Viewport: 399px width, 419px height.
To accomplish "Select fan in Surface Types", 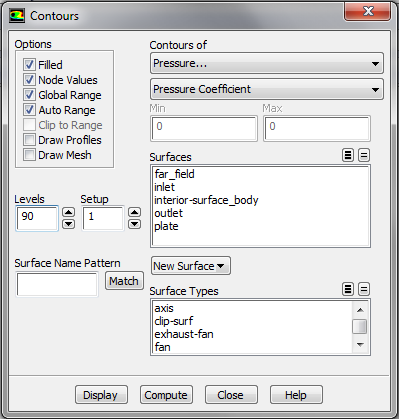I will [x=162, y=347].
